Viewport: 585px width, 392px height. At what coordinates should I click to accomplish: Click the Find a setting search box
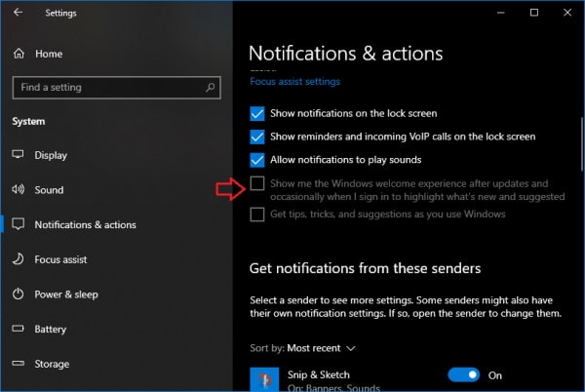[116, 88]
